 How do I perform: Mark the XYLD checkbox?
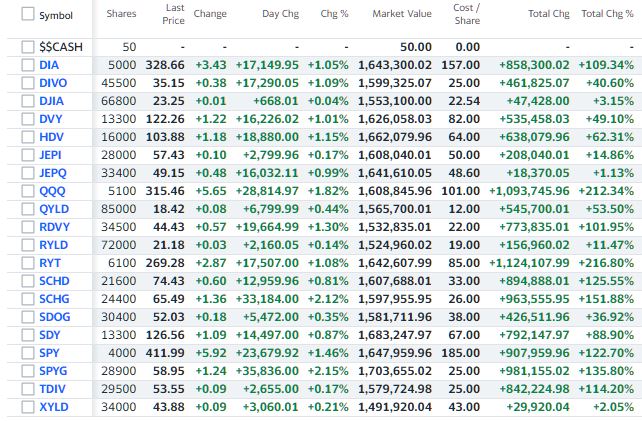click(x=27, y=407)
